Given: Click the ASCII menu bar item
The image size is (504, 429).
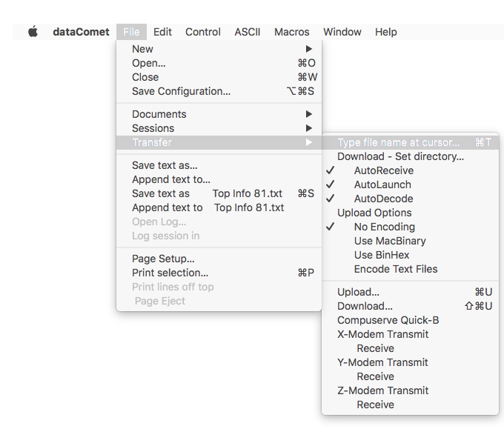Looking at the screenshot, I should tap(247, 32).
